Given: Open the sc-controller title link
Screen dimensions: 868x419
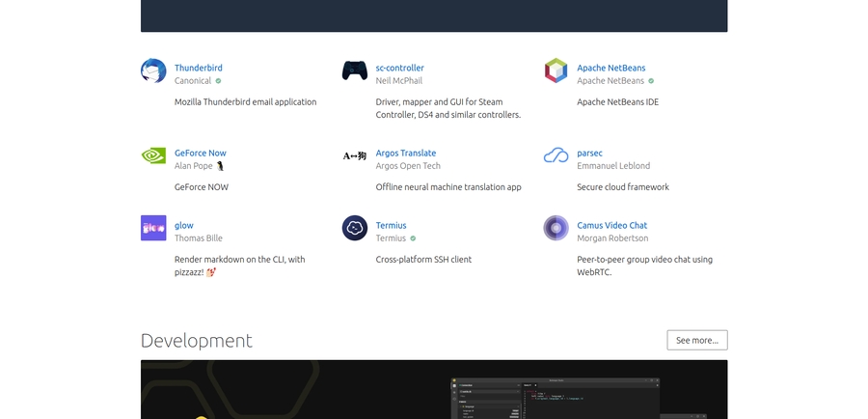Looking at the screenshot, I should 399,68.
